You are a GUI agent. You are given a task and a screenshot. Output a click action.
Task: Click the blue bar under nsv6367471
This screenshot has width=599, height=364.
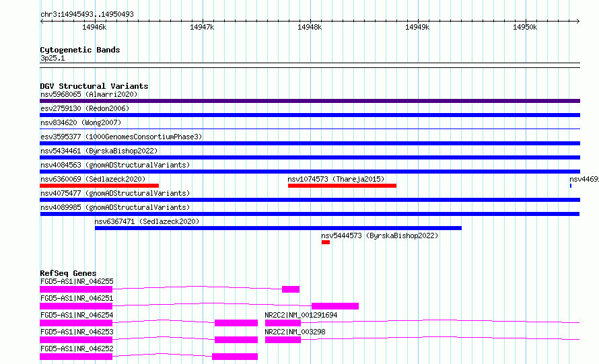278,228
